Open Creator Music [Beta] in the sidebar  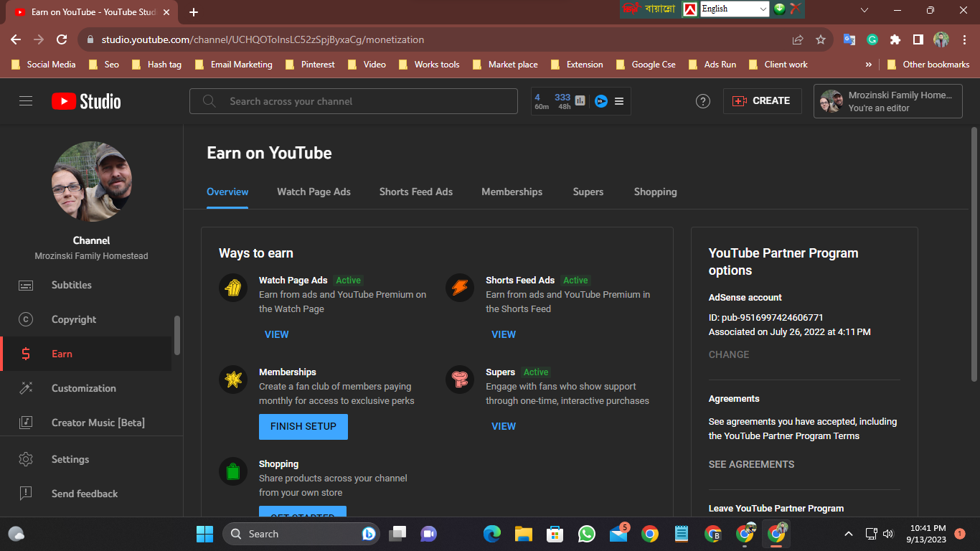86,423
